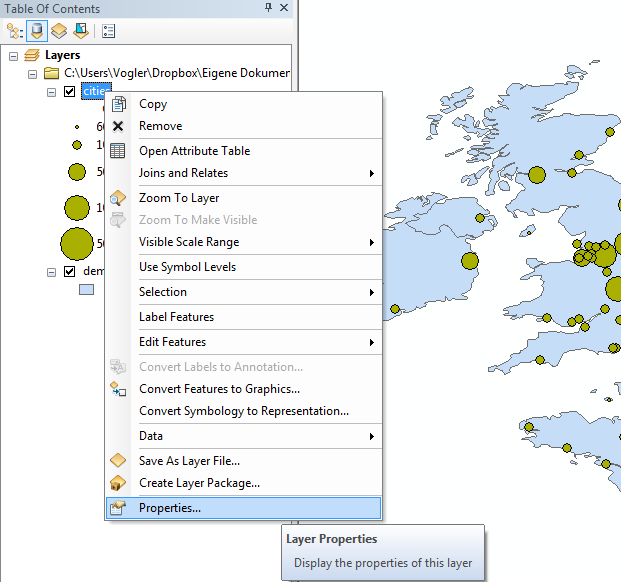Screen dimensions: 621x582
Task: Open the Table Of Contents Options icon
Action: [108, 31]
